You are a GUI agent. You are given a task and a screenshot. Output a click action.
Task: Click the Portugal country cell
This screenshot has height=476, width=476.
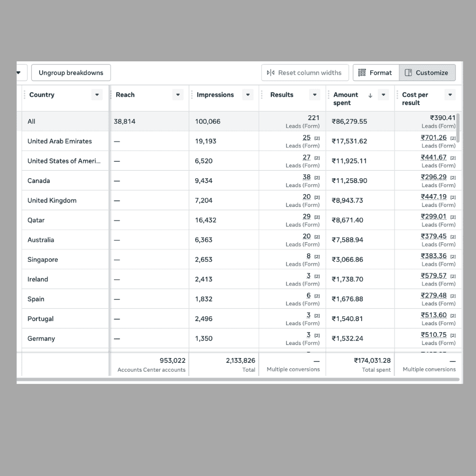point(65,319)
